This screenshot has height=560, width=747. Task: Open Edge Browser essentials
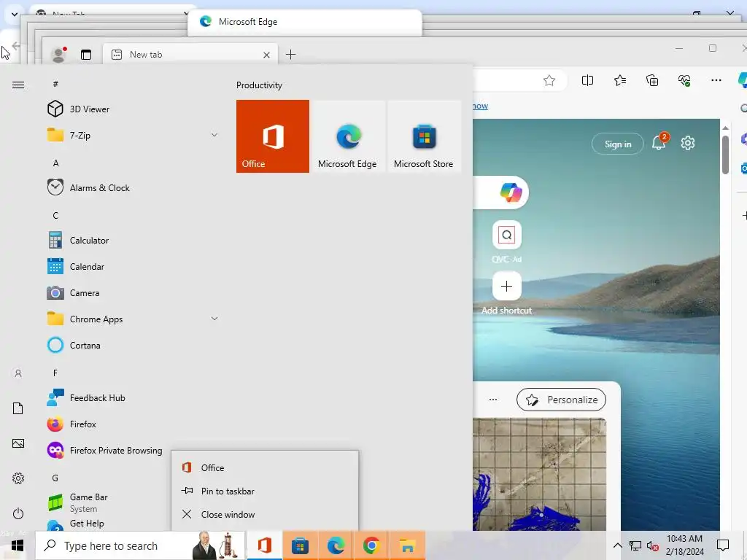684,80
